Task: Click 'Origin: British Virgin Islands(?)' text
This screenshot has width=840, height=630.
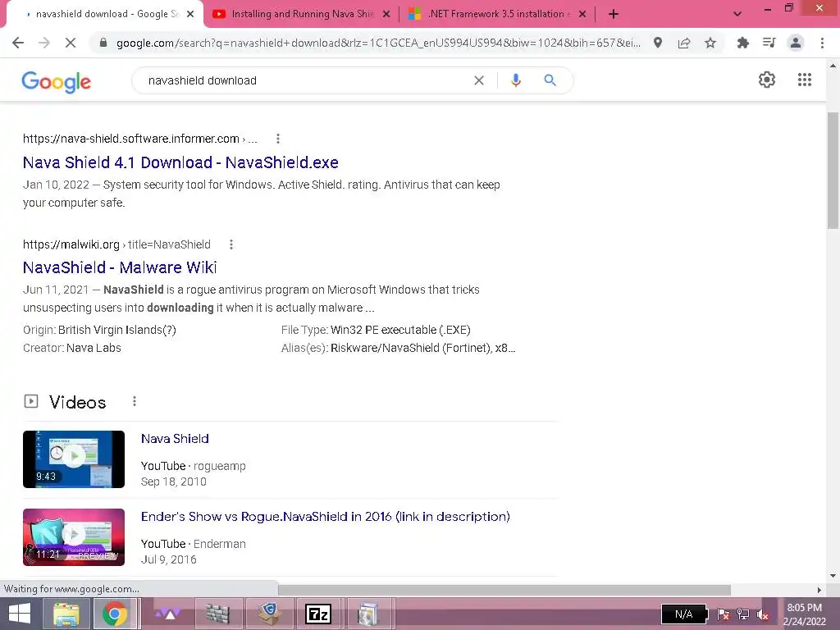Action: 99,330
